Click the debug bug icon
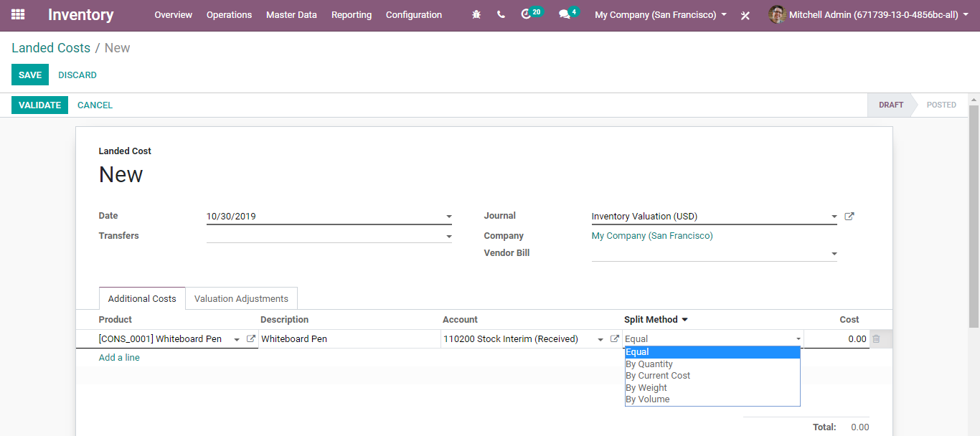The image size is (980, 436). tap(477, 14)
